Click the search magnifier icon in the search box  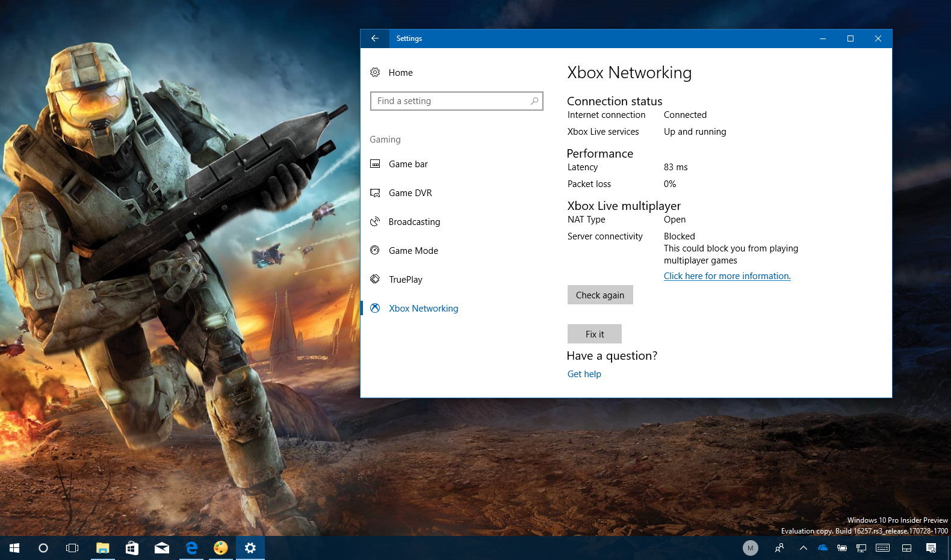point(534,101)
